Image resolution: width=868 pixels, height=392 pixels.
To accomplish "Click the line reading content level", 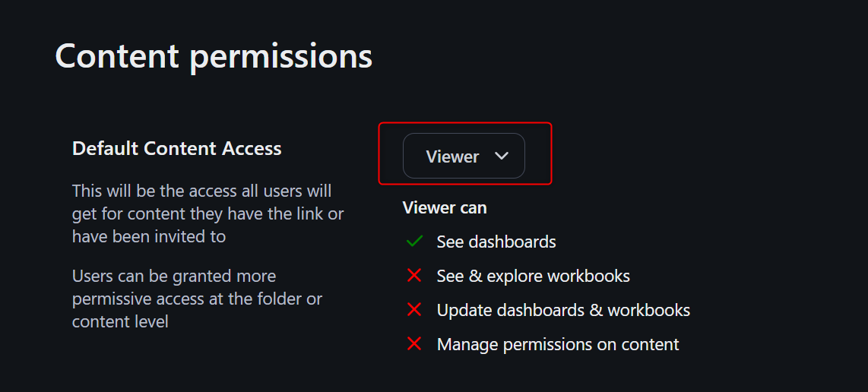I will click(120, 321).
